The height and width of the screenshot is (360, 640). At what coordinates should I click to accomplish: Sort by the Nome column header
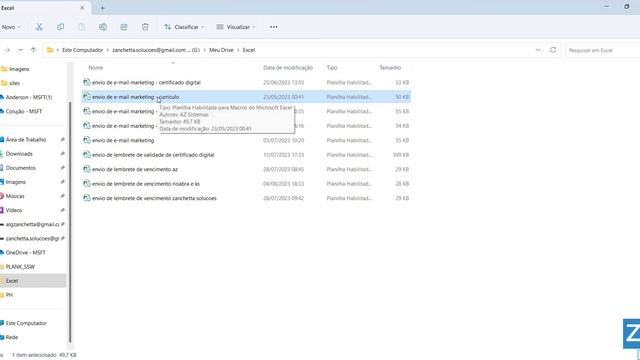[96, 68]
